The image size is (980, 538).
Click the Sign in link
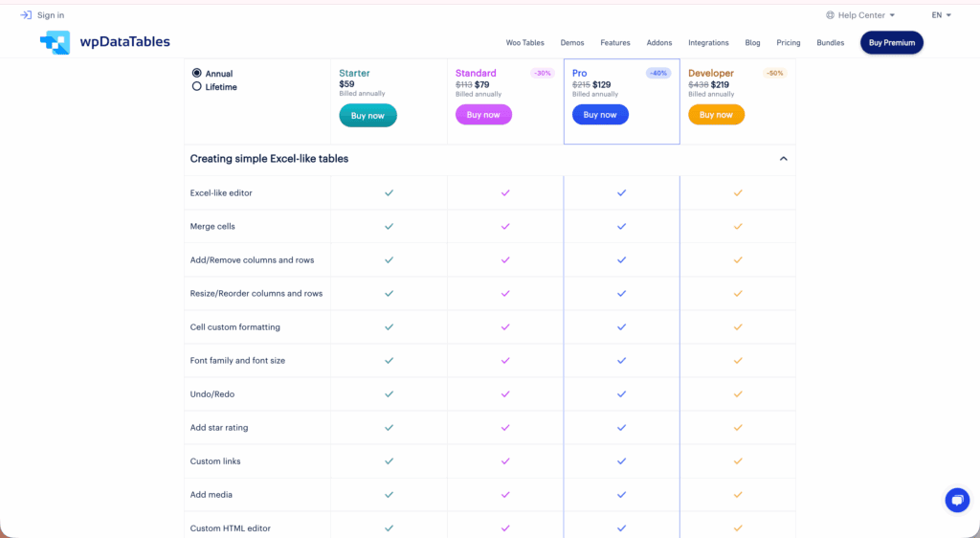click(51, 15)
